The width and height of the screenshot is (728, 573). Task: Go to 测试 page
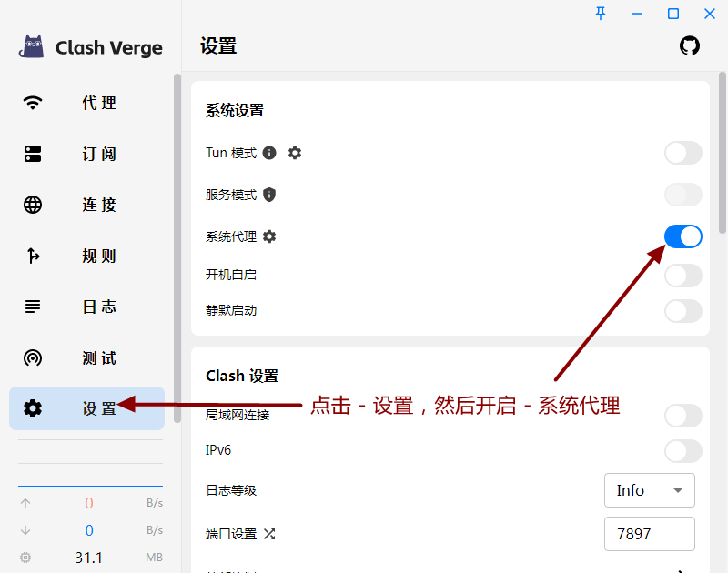(x=86, y=357)
